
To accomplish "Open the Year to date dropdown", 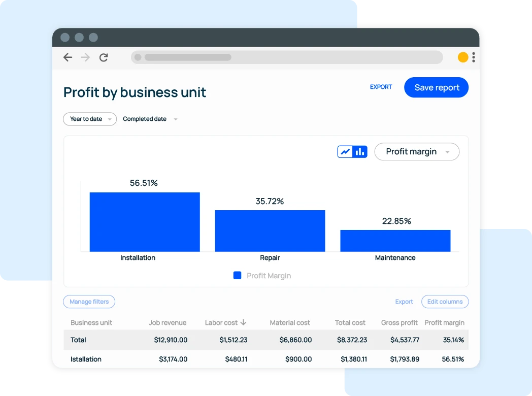I will coord(90,119).
